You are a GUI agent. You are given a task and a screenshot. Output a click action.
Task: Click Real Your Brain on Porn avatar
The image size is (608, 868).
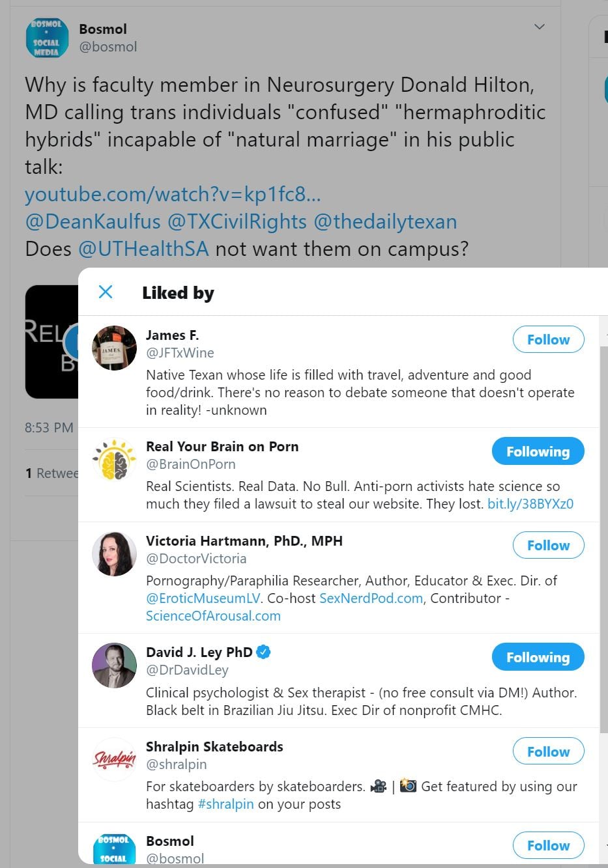point(114,459)
